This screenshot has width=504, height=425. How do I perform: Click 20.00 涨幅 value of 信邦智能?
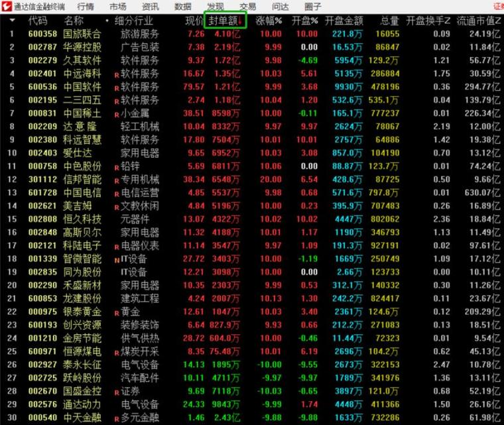271,180
